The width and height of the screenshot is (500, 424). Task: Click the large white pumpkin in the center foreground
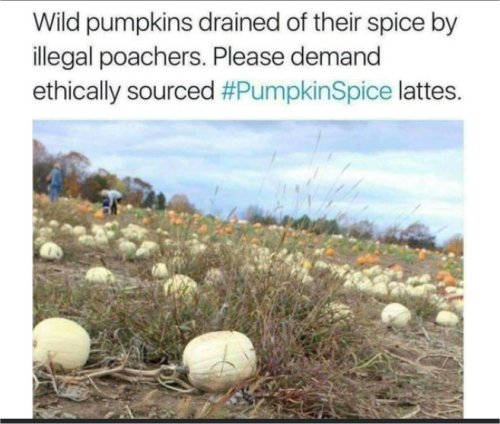click(220, 361)
